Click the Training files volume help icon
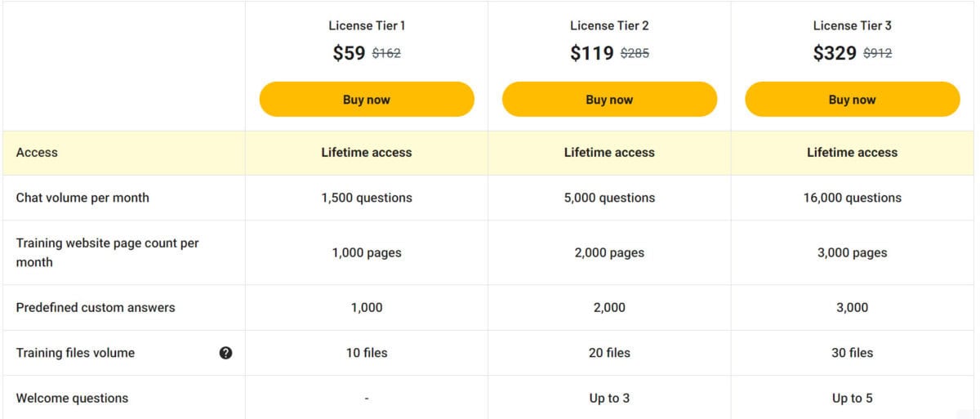Image resolution: width=980 pixels, height=419 pixels. tap(226, 353)
